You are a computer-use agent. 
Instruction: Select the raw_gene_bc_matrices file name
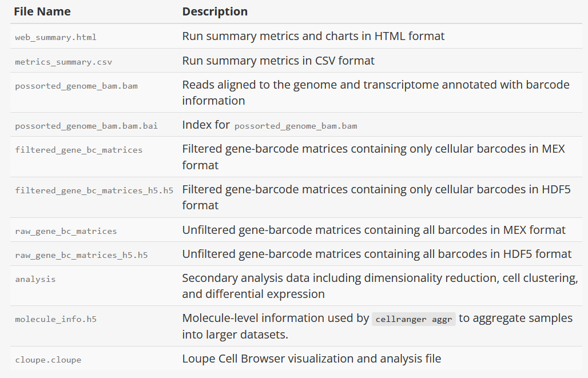click(66, 231)
